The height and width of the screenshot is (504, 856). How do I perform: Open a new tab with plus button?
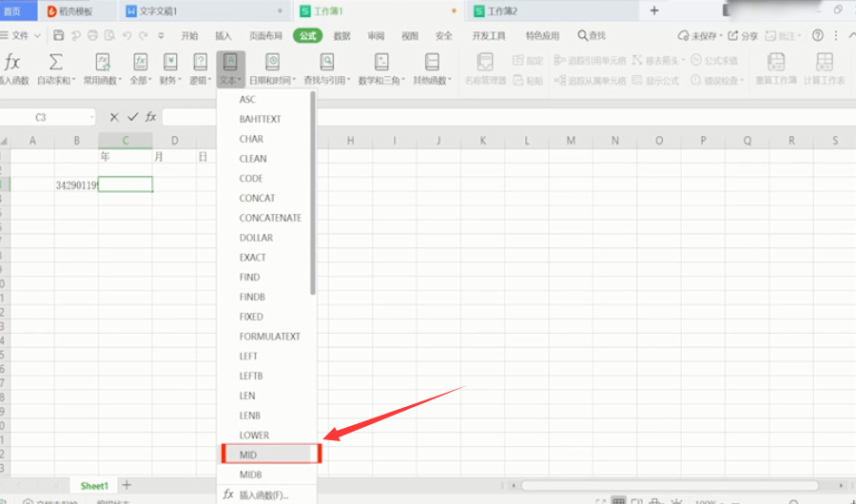click(x=654, y=10)
